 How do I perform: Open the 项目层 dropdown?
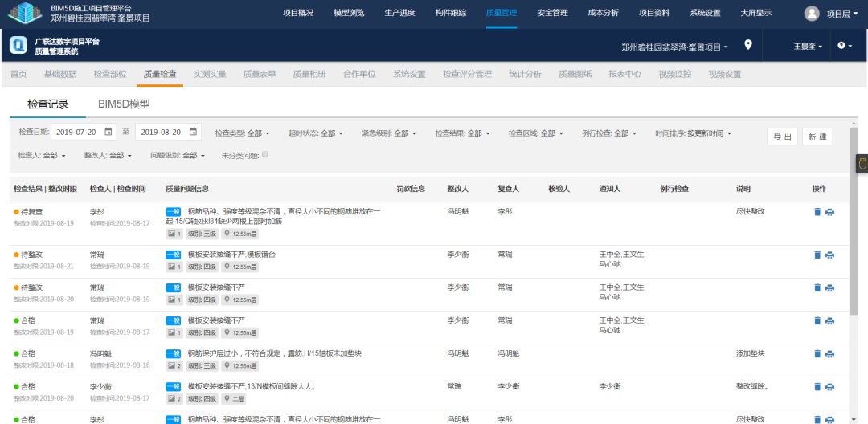(x=842, y=14)
